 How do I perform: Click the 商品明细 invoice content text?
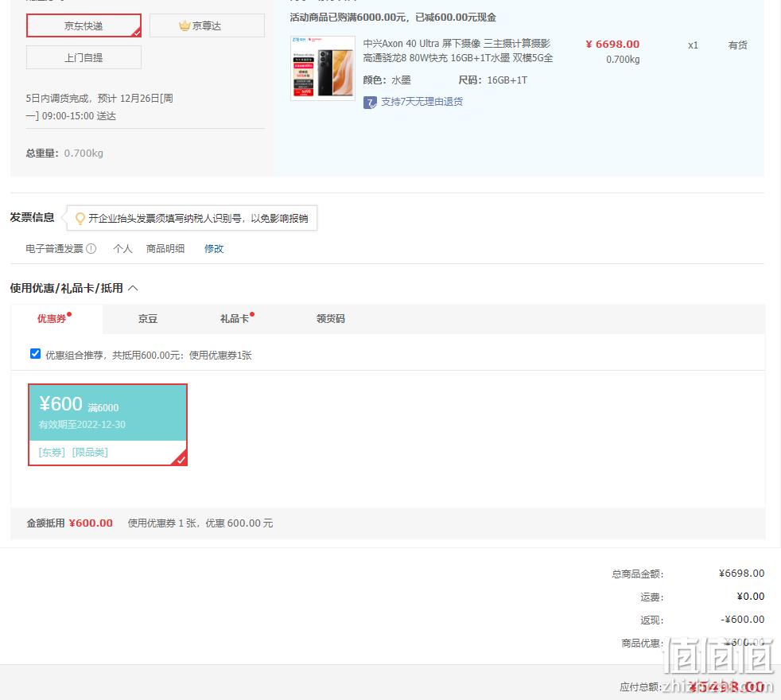(x=165, y=248)
